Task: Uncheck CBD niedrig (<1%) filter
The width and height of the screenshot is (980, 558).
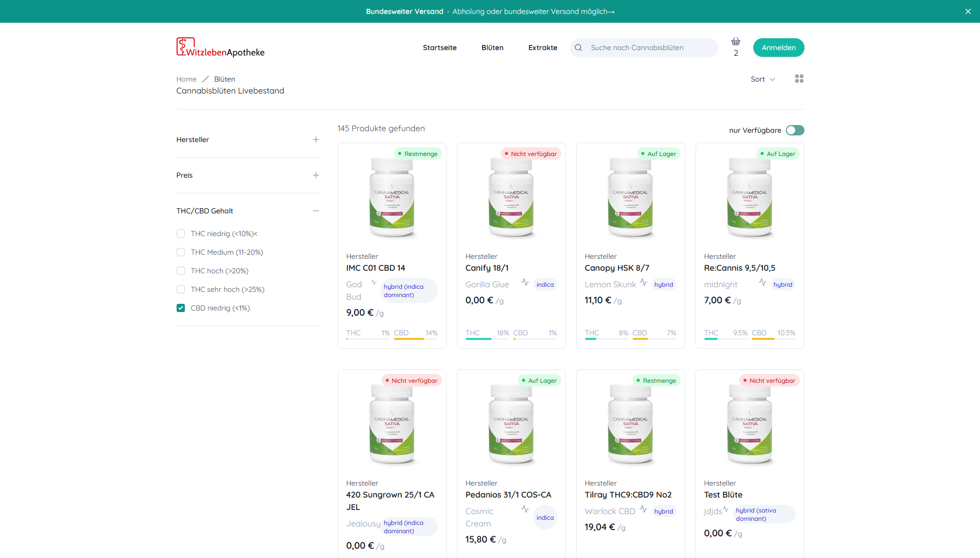Action: (181, 308)
